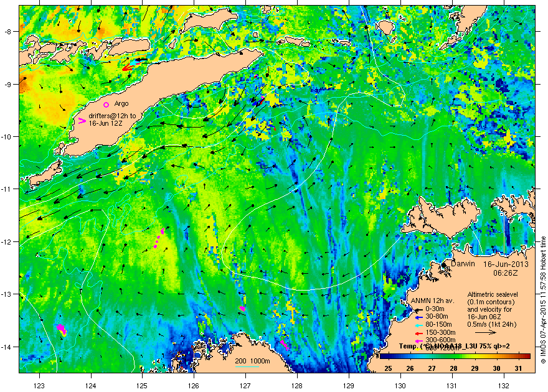Click the '0-30m' depth legend entry
This screenshot has height=392, width=548.
(x=435, y=309)
